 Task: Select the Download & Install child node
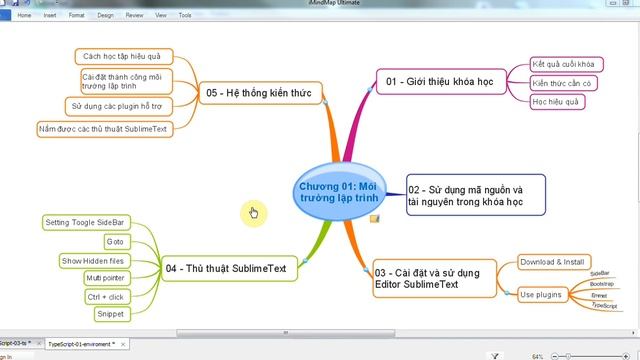point(554,262)
